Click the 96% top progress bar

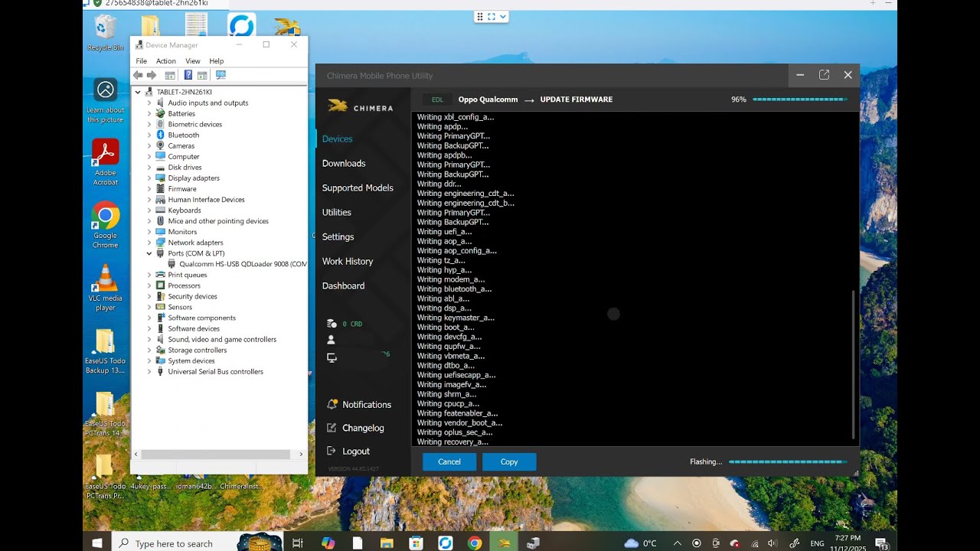pyautogui.click(x=800, y=99)
